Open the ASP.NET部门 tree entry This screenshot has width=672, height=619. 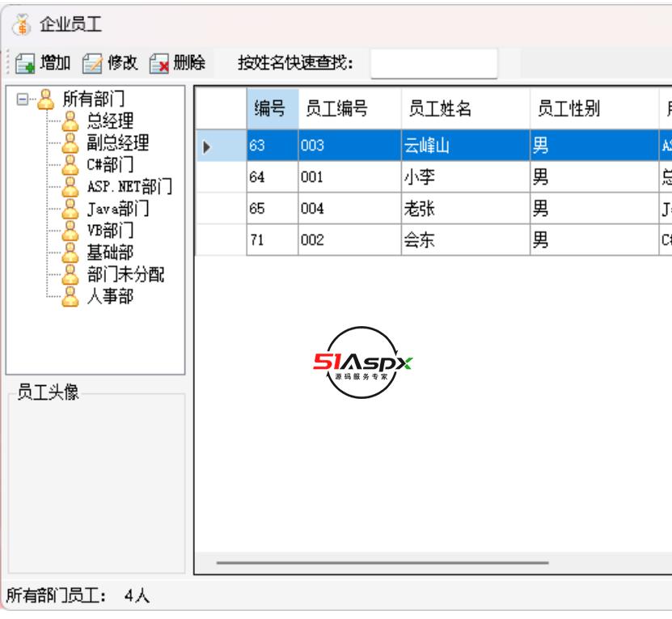129,187
